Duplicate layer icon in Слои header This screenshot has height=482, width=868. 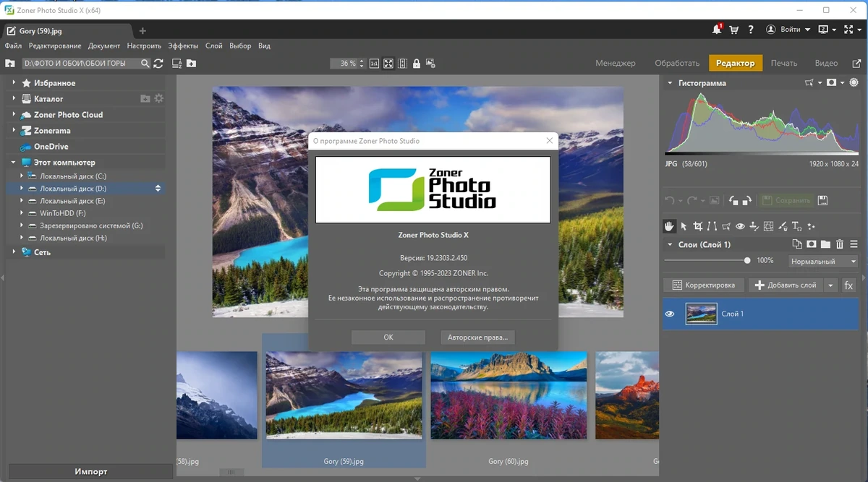click(797, 244)
